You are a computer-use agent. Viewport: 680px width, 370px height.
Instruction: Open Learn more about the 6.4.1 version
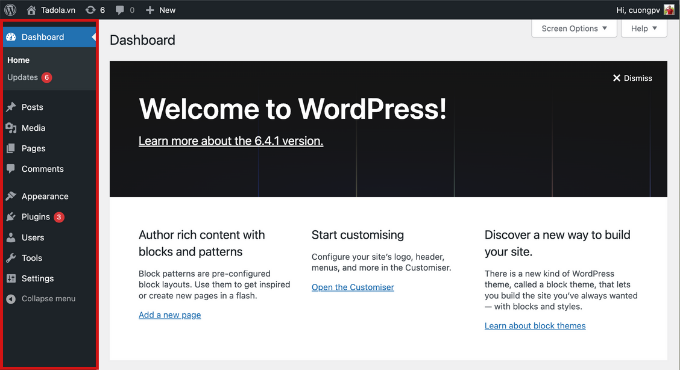click(x=231, y=141)
